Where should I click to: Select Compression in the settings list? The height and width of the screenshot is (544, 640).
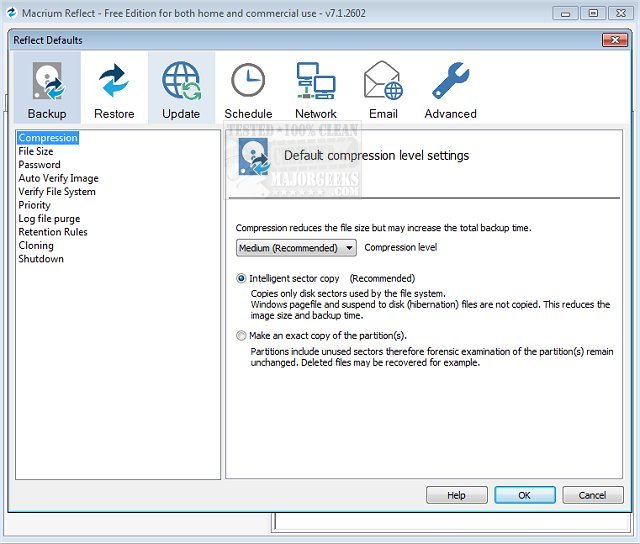[48, 138]
